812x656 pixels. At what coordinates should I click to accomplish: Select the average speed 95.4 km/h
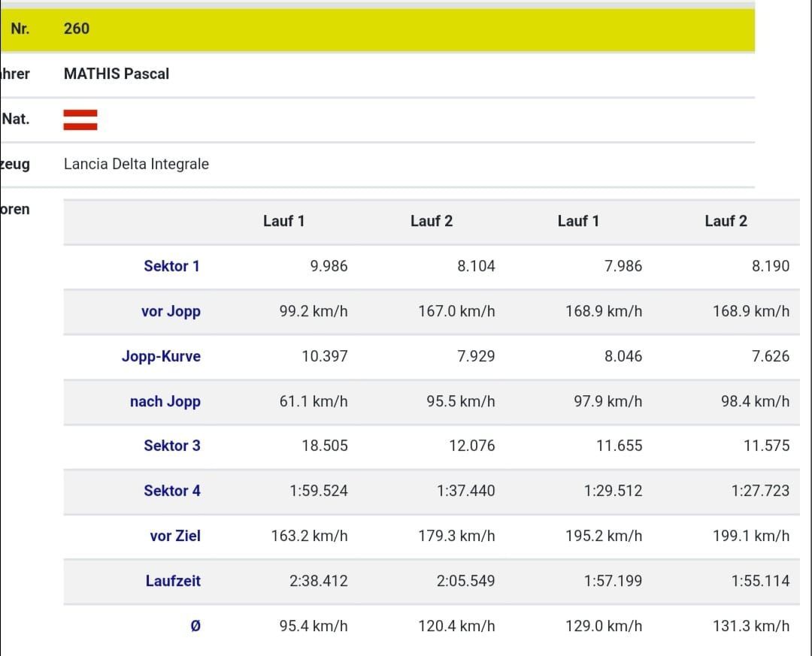click(314, 626)
